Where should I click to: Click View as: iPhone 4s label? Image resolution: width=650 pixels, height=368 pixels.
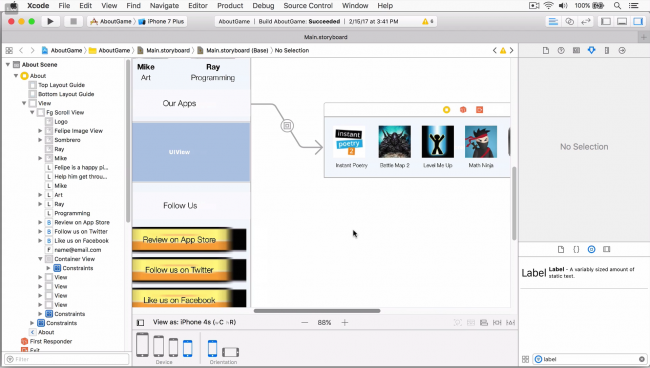pos(194,322)
